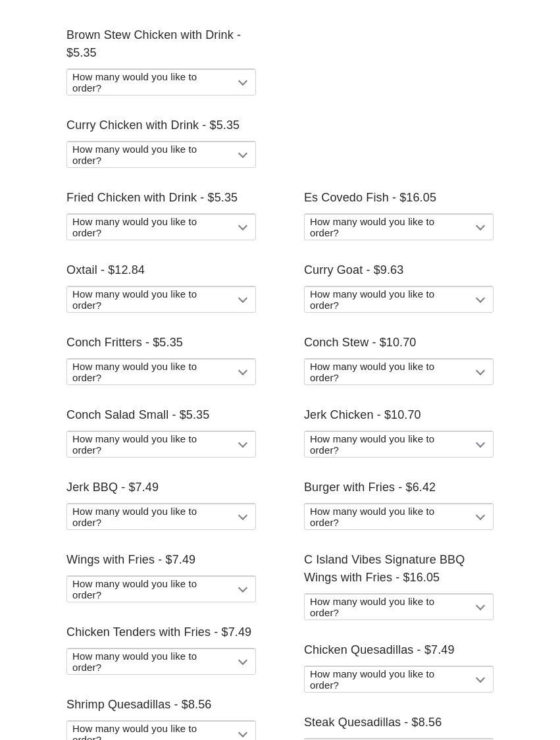Select quantity for Es Covedo Fish
The height and width of the screenshot is (740, 560).
[x=398, y=227]
